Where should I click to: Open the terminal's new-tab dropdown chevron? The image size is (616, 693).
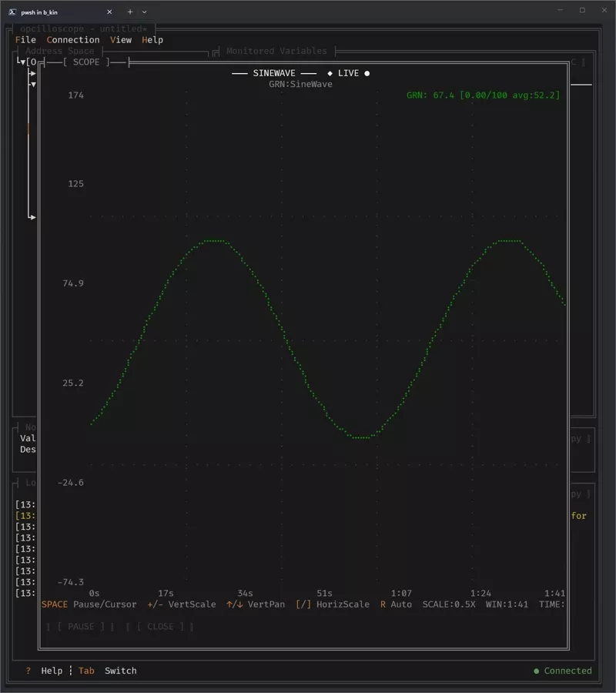(144, 12)
